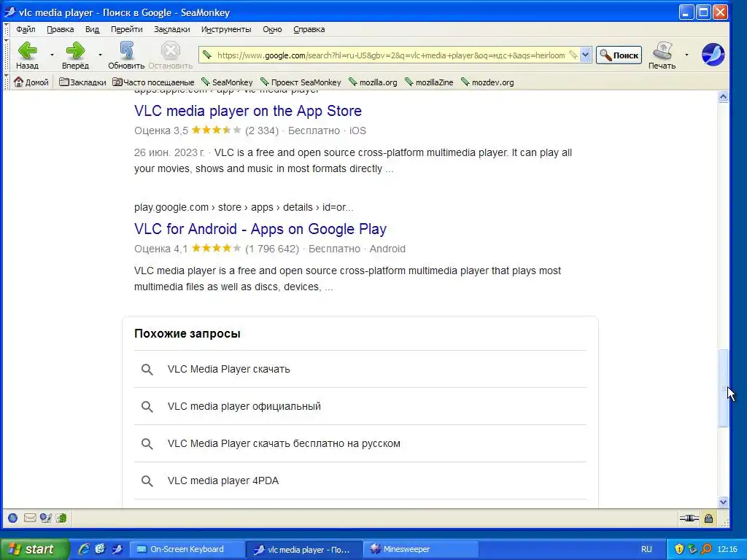Launch SeaMonkey from Quick Launch
The height and width of the screenshot is (560, 747).
point(117,549)
